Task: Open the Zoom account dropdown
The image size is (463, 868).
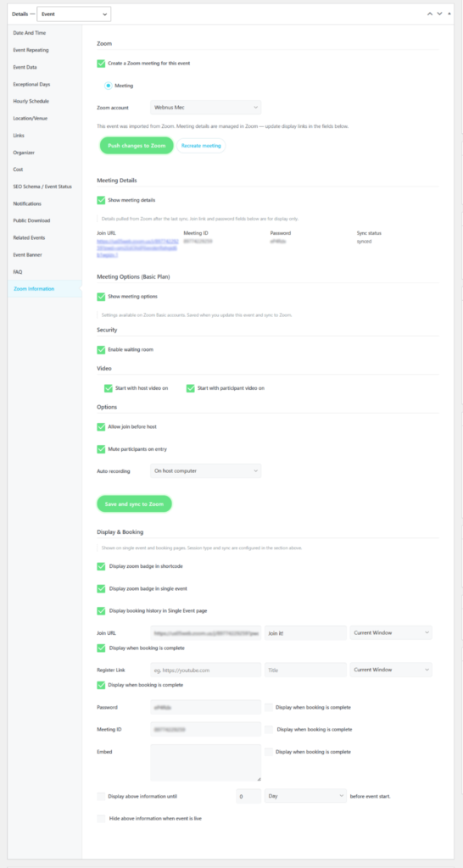Action: pyautogui.click(x=205, y=107)
